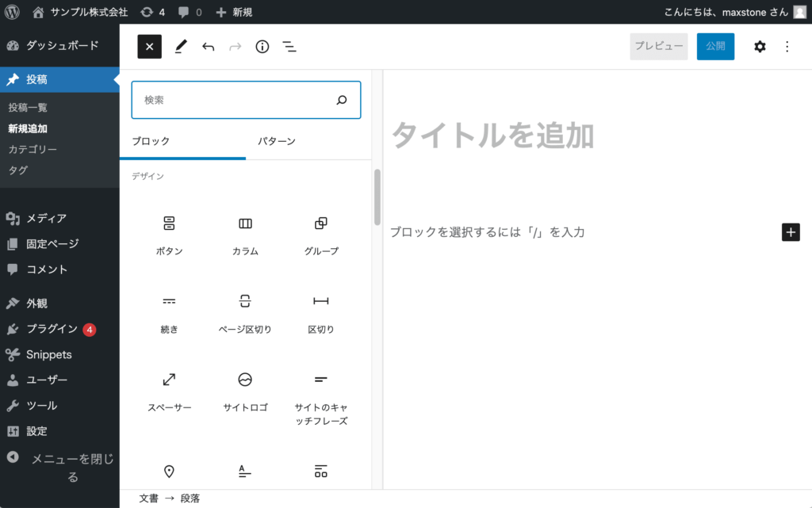The height and width of the screenshot is (508, 812).
Task: Open the list view outline icon
Action: pos(289,46)
